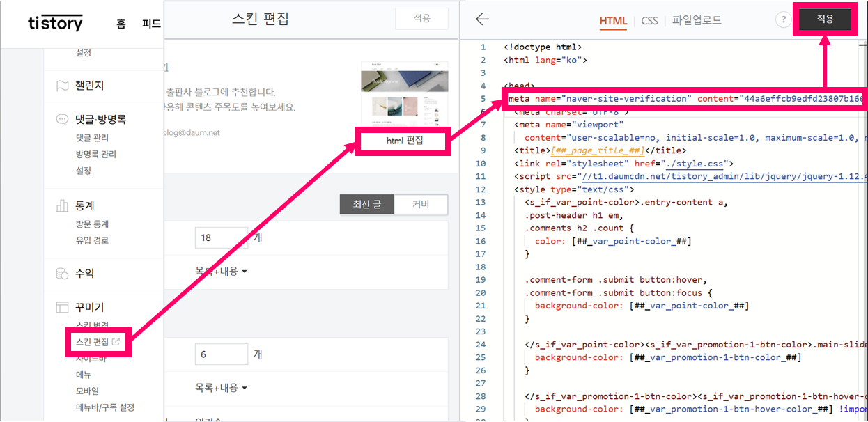Screen dimensions: 868x422
Task: Click the <html lang="ko"> code line
Action: [x=545, y=60]
